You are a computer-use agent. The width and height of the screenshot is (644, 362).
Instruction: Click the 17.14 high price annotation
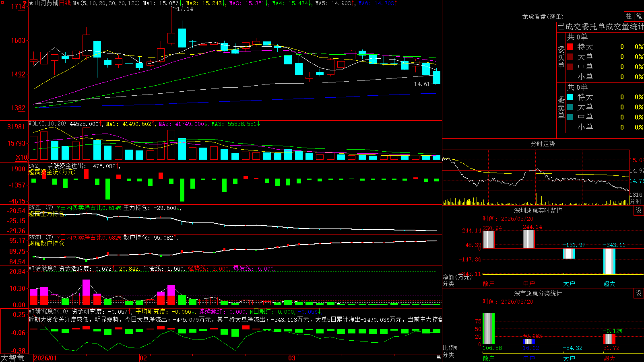pos(185,9)
